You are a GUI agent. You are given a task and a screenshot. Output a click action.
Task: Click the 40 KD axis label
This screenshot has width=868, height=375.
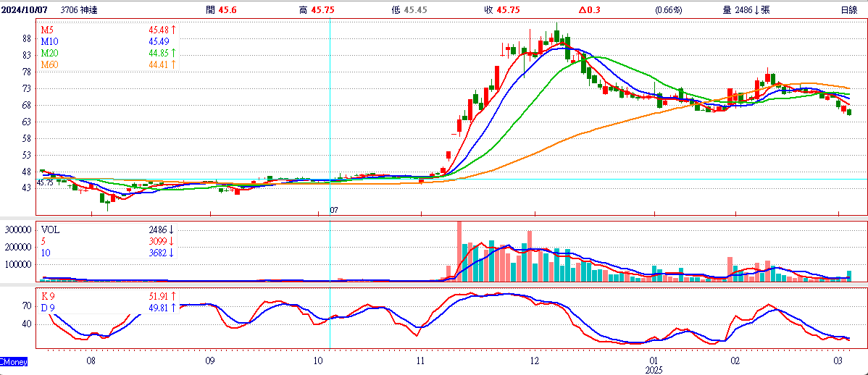click(x=27, y=324)
